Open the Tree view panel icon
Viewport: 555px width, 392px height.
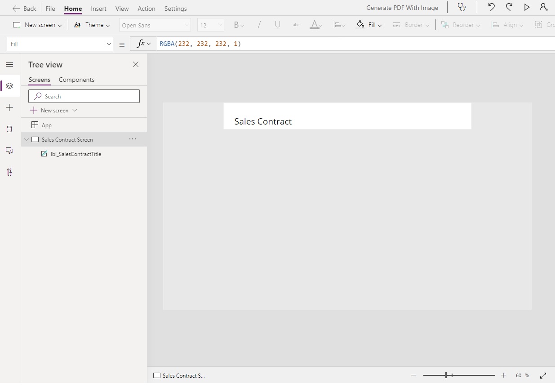pos(9,86)
